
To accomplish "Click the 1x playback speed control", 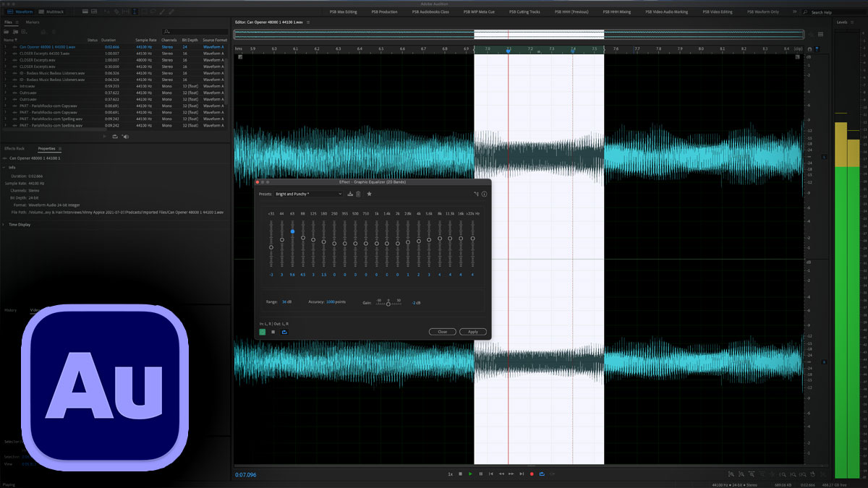I will pos(450,474).
